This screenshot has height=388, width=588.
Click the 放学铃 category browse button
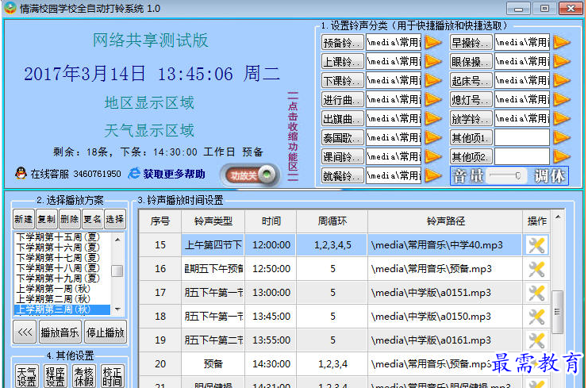(x=471, y=118)
